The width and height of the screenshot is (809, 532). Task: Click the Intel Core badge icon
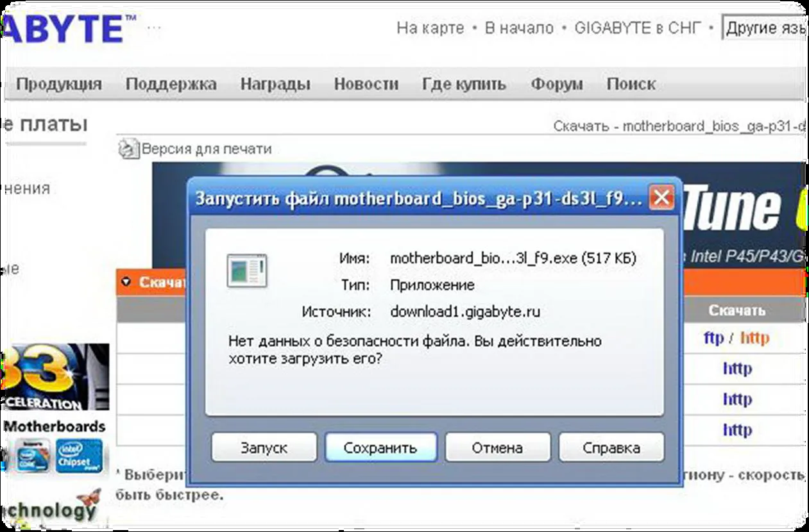click(x=31, y=456)
